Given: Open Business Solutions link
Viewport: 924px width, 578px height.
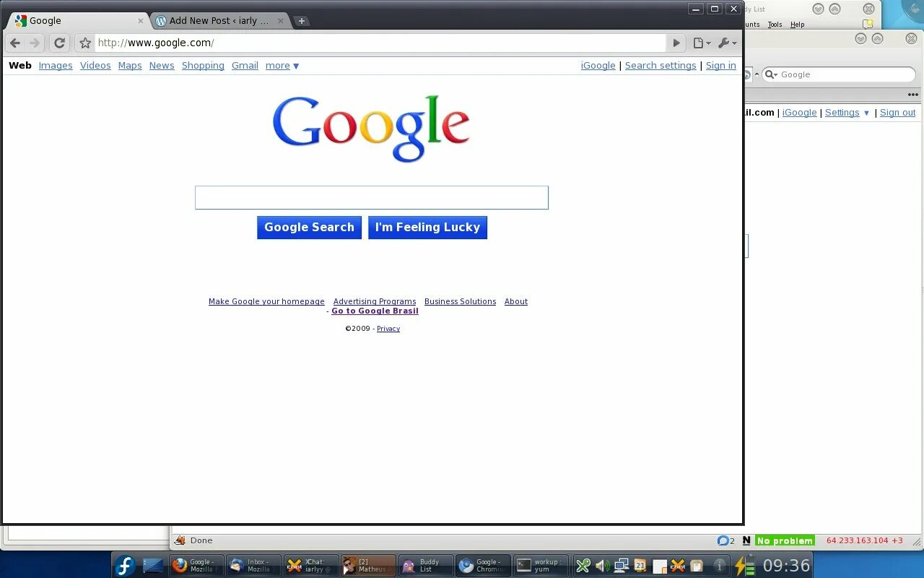Looking at the screenshot, I should (460, 301).
